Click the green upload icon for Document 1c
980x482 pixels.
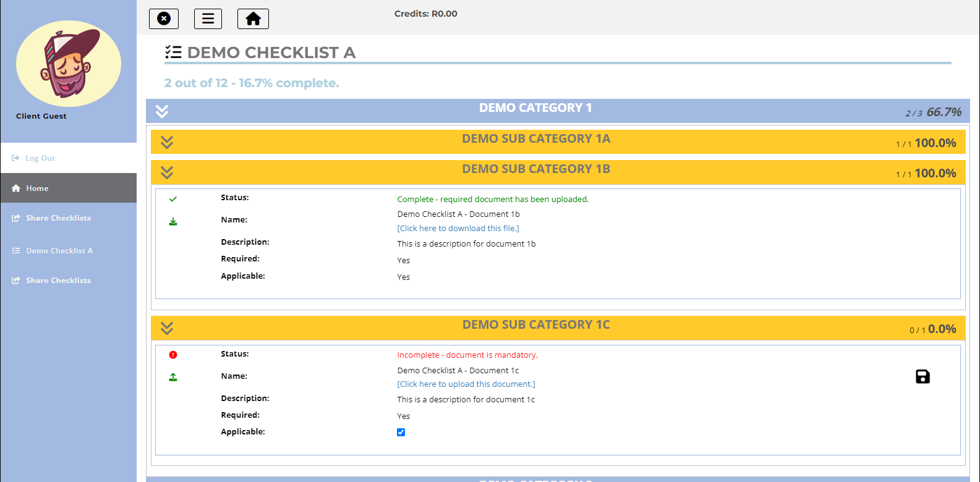pyautogui.click(x=173, y=377)
